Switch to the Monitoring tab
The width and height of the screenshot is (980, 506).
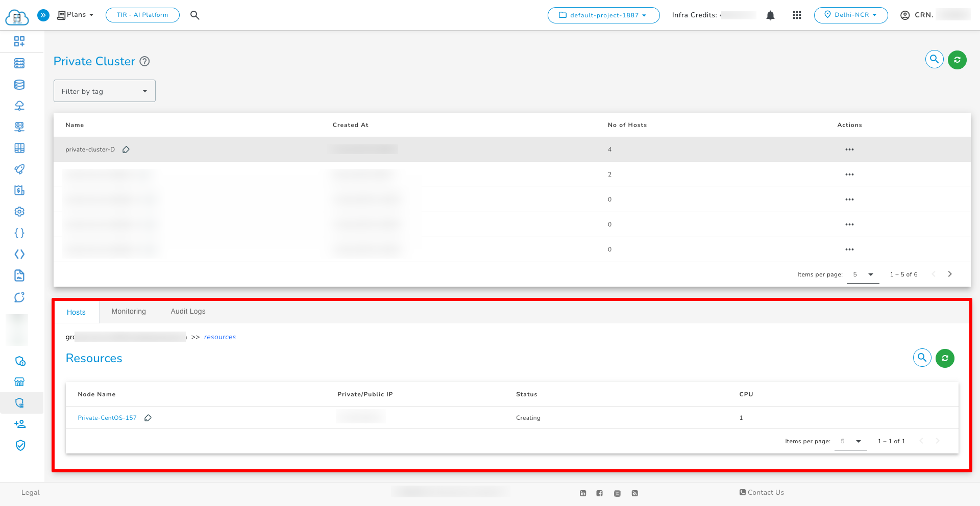pos(128,311)
